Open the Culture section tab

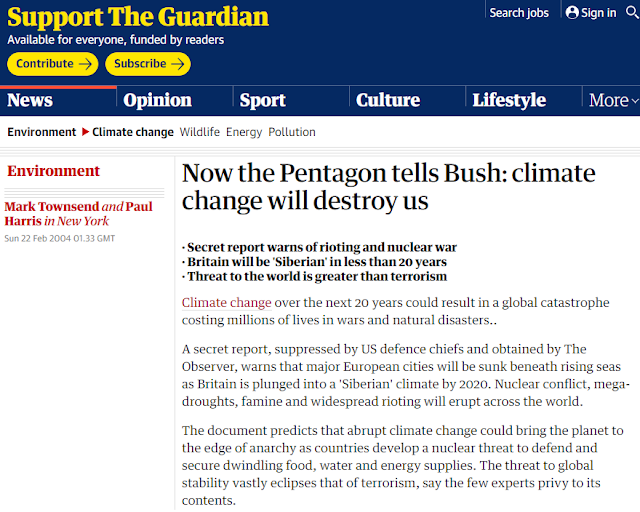tap(388, 100)
